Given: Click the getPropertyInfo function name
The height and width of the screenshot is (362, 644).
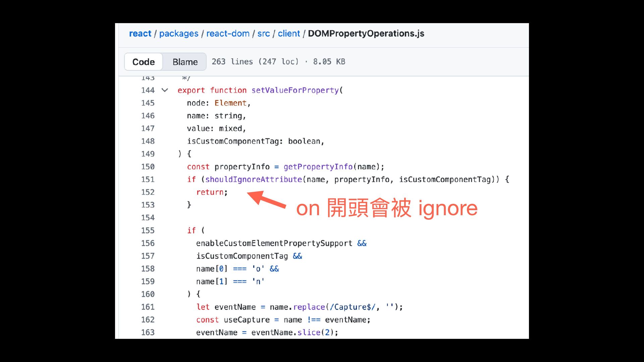Looking at the screenshot, I should [318, 167].
